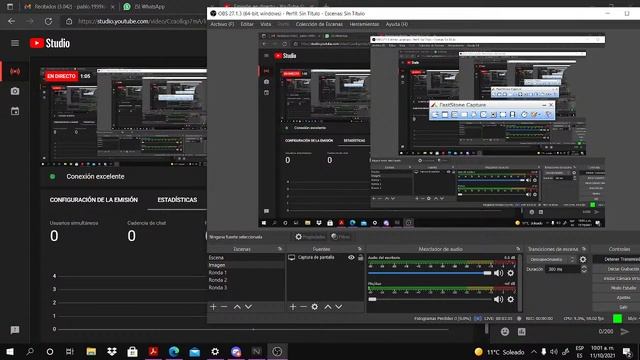
Task: Switch to Configuración de la emisión tab
Action: point(94,200)
